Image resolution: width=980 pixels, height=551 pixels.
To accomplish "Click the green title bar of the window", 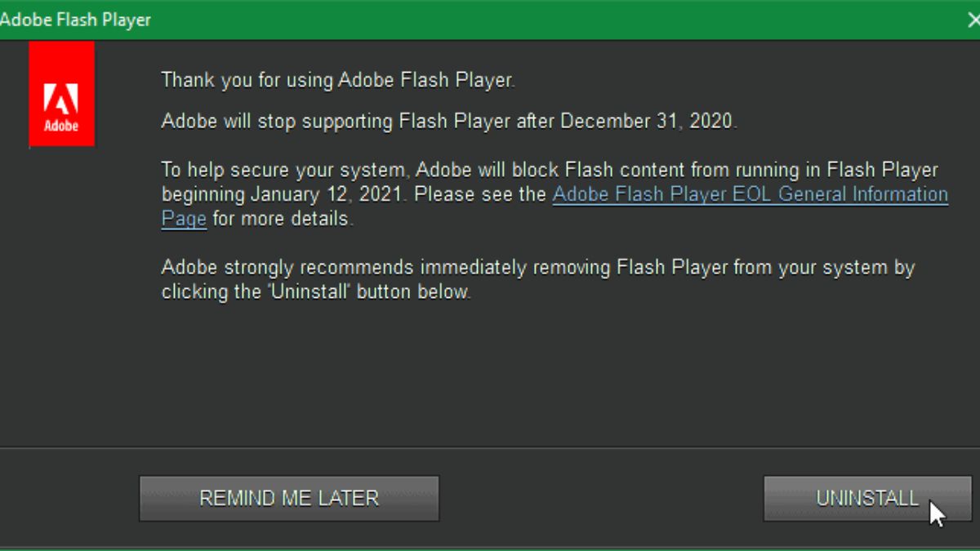I will (490, 19).
